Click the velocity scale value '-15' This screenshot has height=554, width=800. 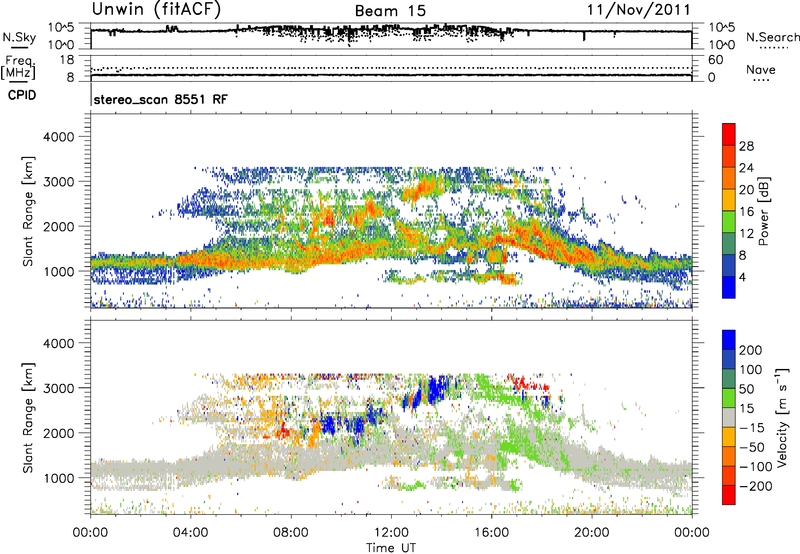tap(752, 427)
